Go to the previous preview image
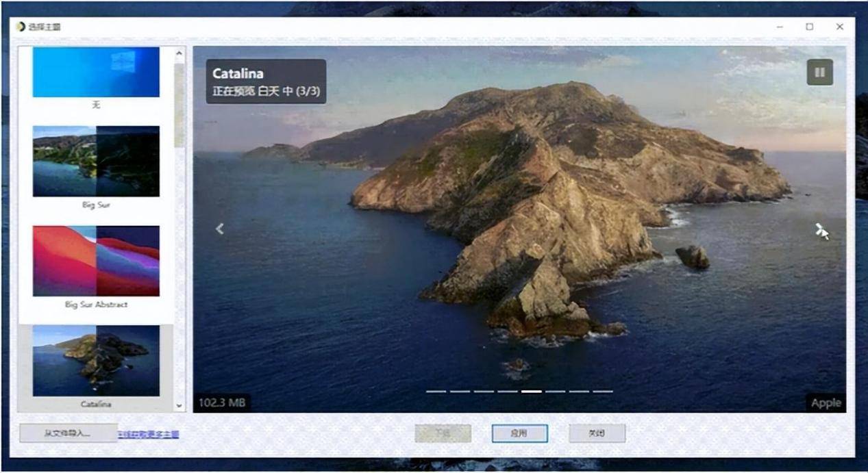This screenshot has width=868, height=473. pos(220,229)
